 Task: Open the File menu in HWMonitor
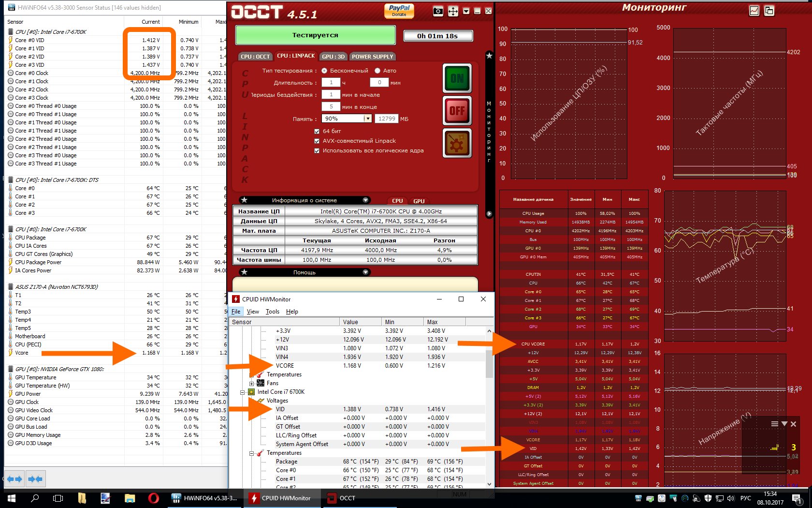click(x=236, y=312)
